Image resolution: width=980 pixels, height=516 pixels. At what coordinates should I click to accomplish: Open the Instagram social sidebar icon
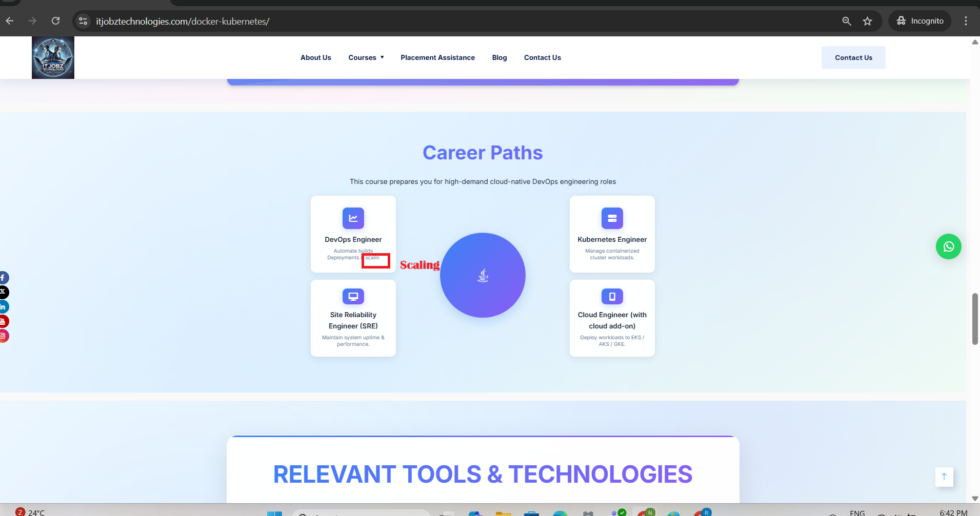[3, 336]
